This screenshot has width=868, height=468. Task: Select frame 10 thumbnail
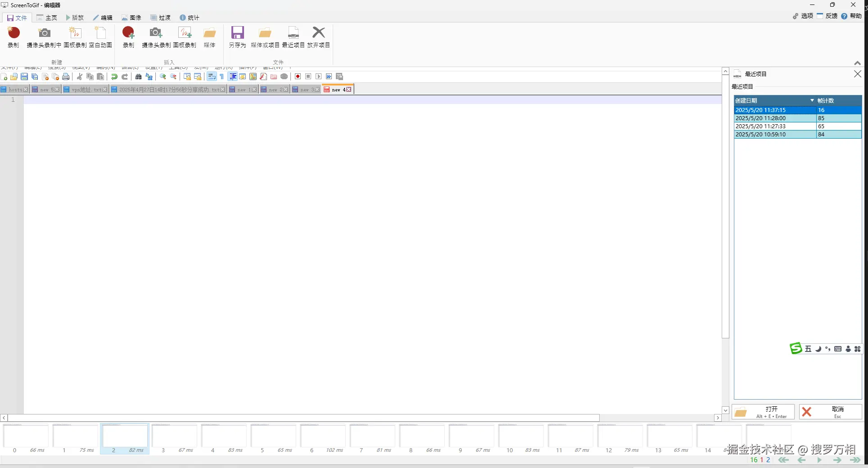[521, 439]
